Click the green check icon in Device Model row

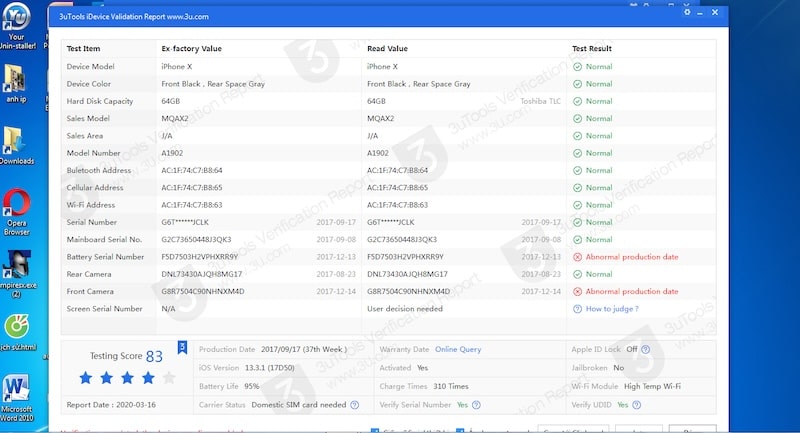pos(577,67)
